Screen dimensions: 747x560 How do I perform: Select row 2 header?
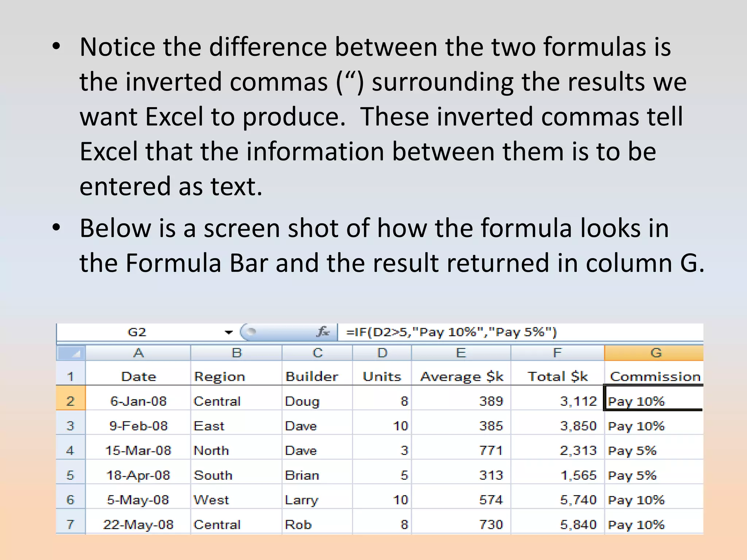[71, 401]
